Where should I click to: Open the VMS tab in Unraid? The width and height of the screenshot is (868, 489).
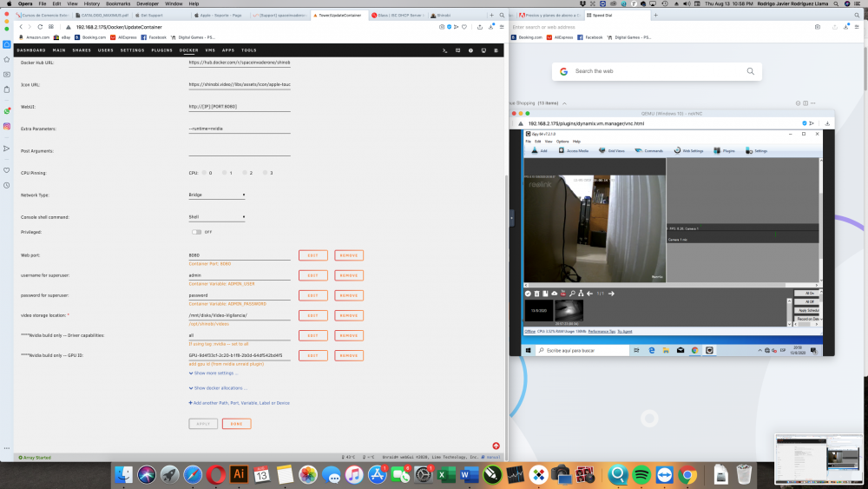(x=210, y=50)
